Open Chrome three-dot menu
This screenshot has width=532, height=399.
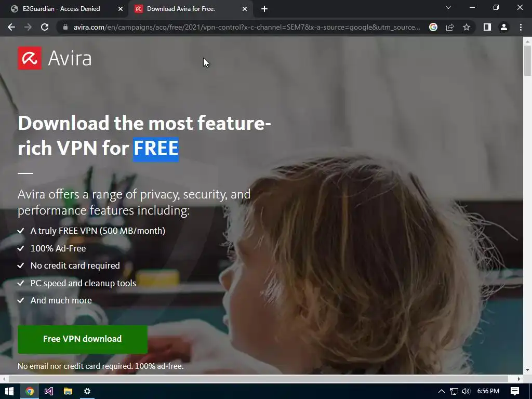coord(521,27)
